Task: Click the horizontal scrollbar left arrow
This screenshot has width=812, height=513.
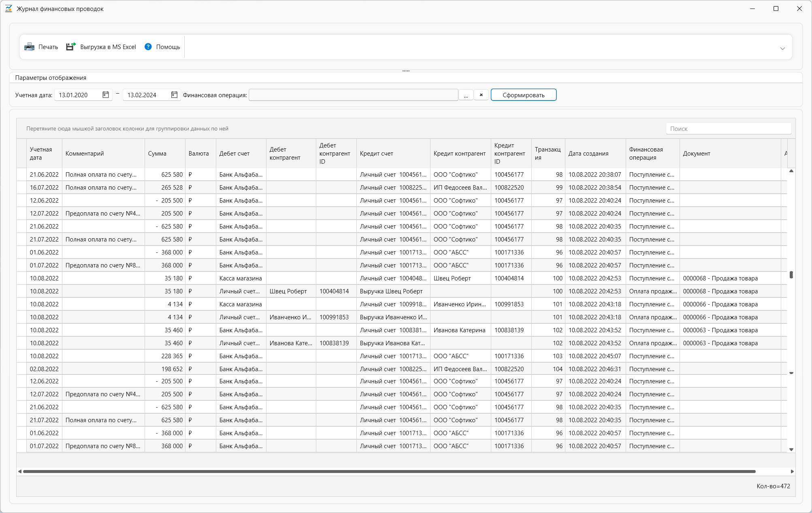Action: point(20,471)
